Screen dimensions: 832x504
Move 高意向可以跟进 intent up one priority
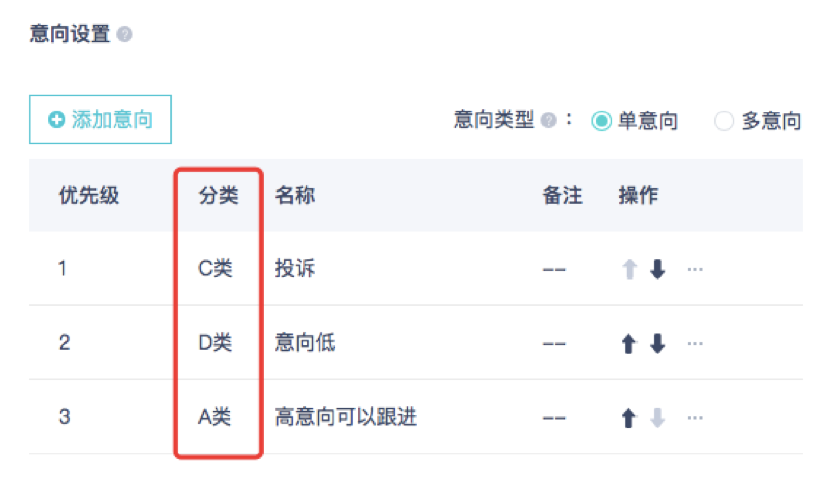[x=628, y=418]
